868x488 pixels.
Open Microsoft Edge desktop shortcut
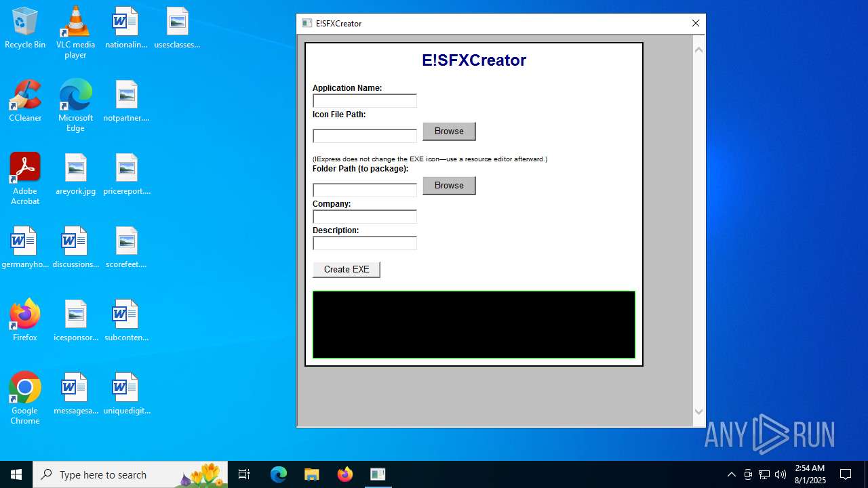(x=75, y=106)
